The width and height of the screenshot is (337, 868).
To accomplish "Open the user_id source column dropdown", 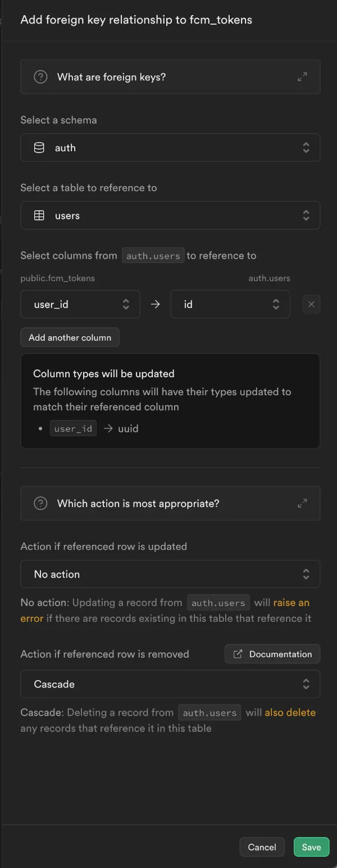I will [x=80, y=304].
